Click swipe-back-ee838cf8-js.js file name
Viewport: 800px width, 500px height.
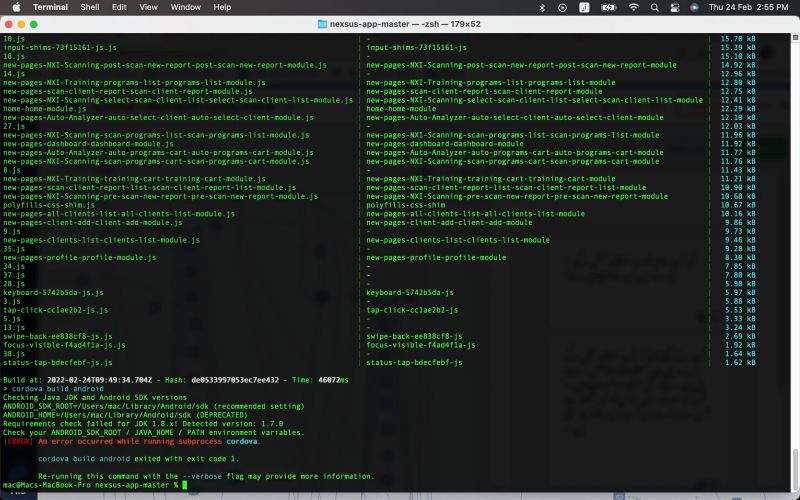click(58, 336)
